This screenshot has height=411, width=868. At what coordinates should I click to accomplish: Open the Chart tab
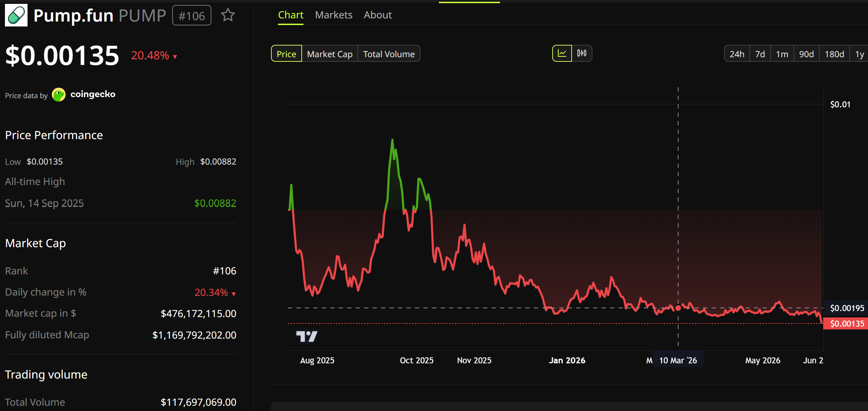[x=291, y=15]
